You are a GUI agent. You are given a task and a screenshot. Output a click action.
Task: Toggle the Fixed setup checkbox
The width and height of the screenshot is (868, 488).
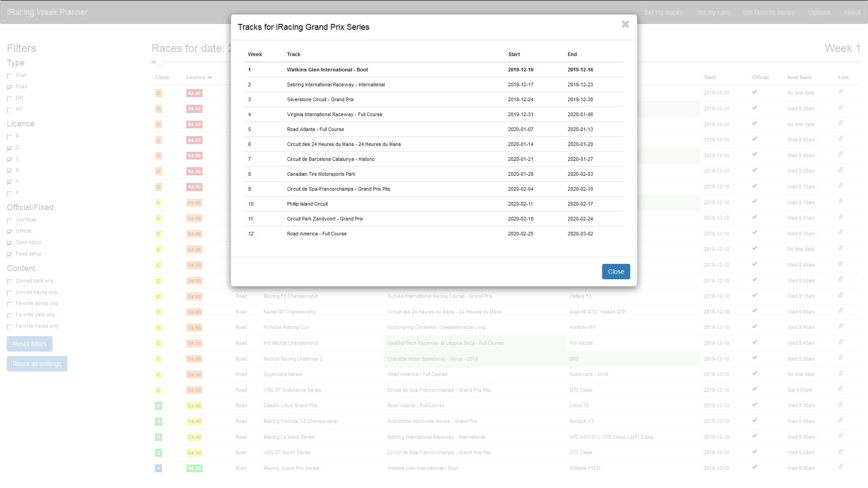click(9, 254)
